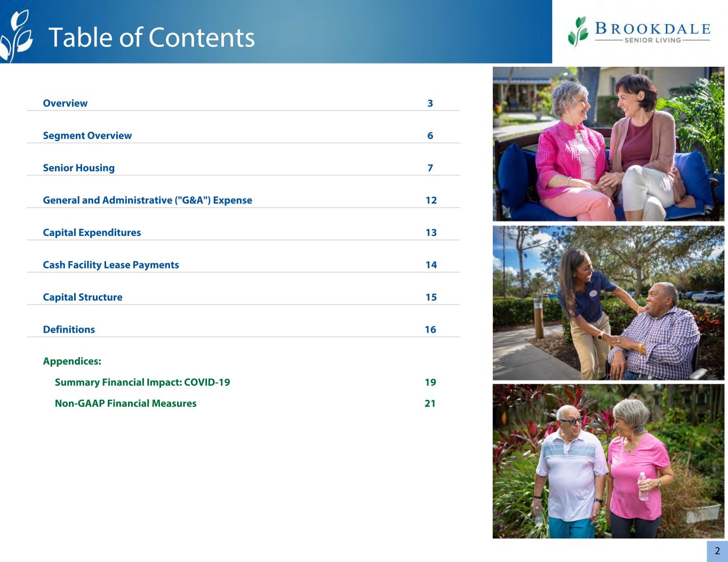Open Cash Facility Lease Payments
The width and height of the screenshot is (728, 562).
point(111,265)
